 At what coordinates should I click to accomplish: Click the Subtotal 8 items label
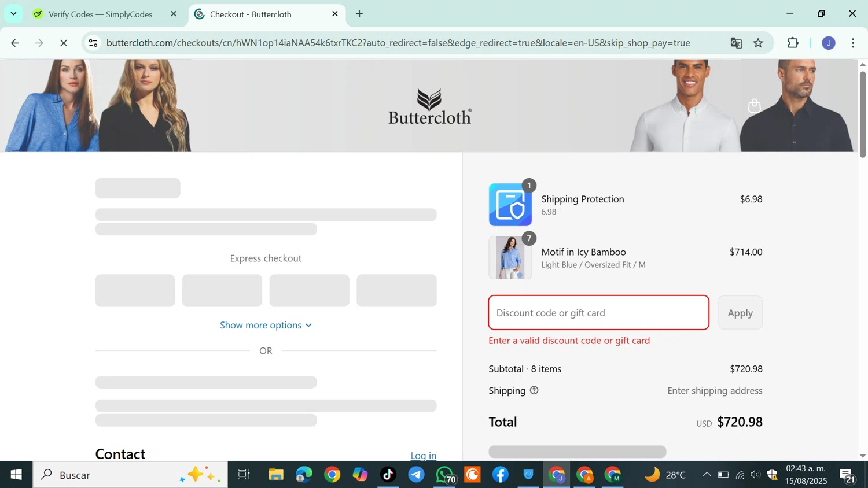click(525, 369)
